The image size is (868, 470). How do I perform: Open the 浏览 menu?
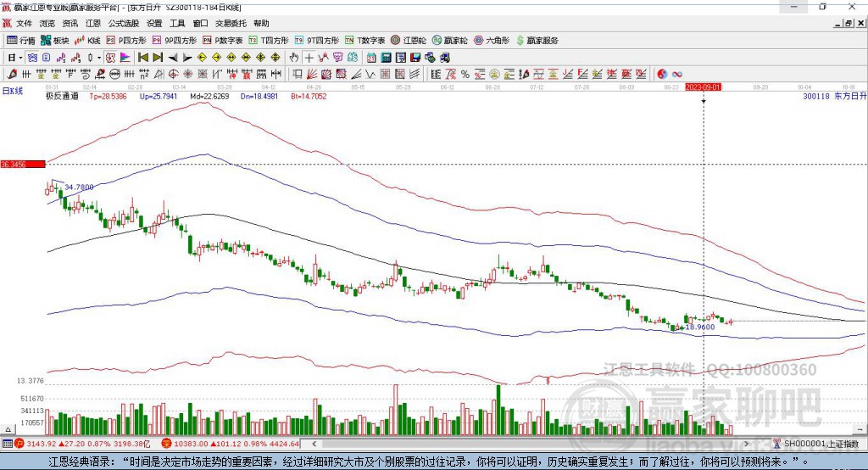(47, 23)
